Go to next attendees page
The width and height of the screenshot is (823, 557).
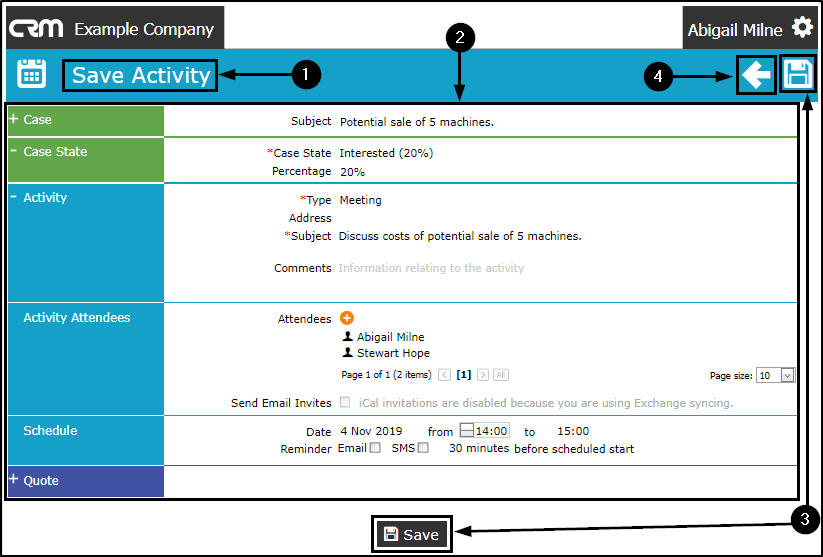tap(483, 375)
